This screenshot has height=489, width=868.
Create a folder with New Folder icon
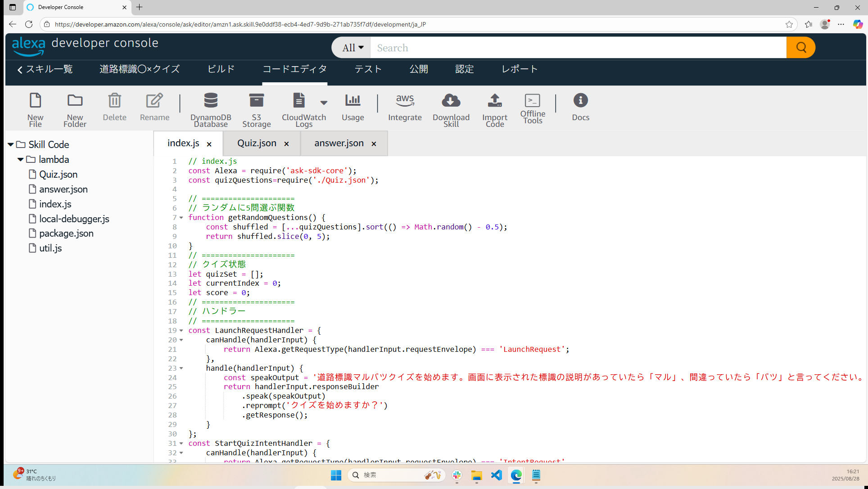click(x=75, y=101)
